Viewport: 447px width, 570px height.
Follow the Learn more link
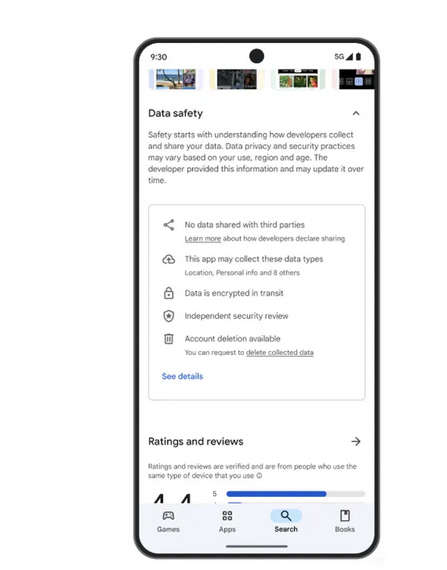203,239
